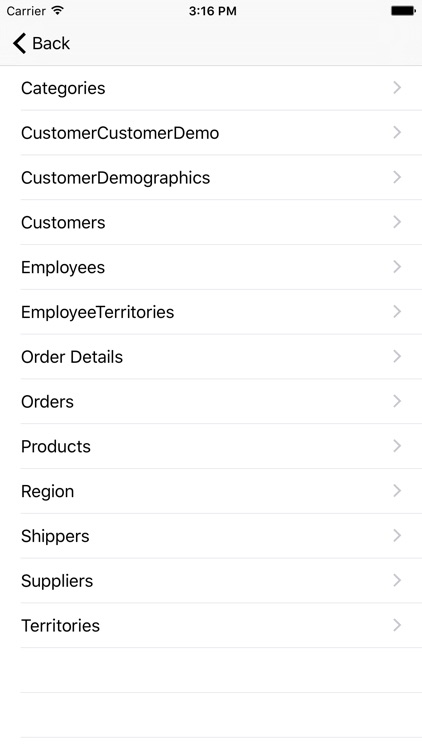Open the Orders table entry
The width and height of the screenshot is (422, 750).
tap(211, 401)
